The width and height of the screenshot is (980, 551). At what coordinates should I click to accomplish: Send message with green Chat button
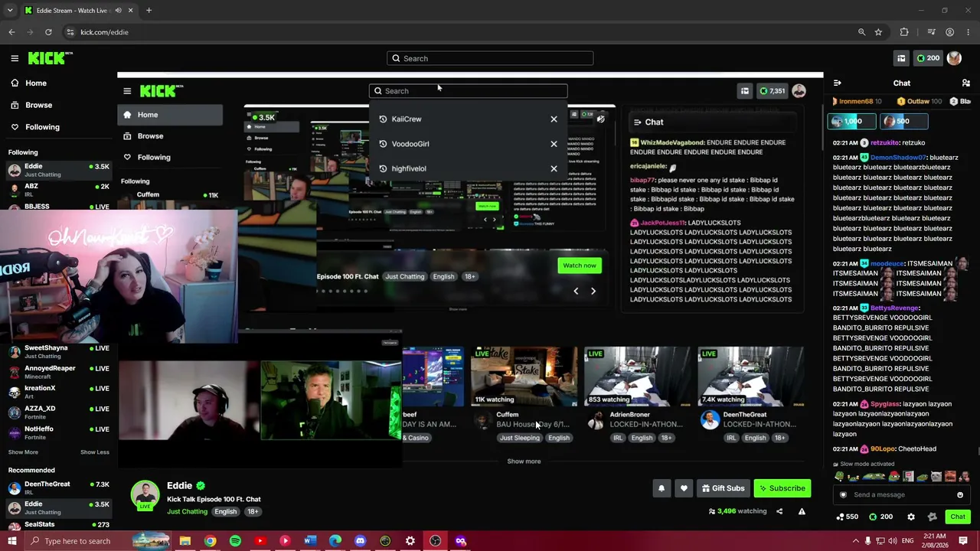click(958, 517)
